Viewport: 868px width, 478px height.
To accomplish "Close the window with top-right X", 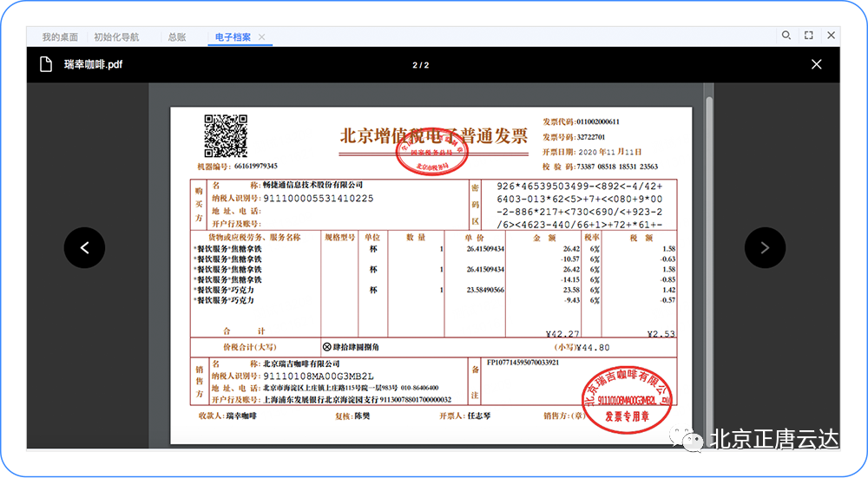I will click(831, 36).
